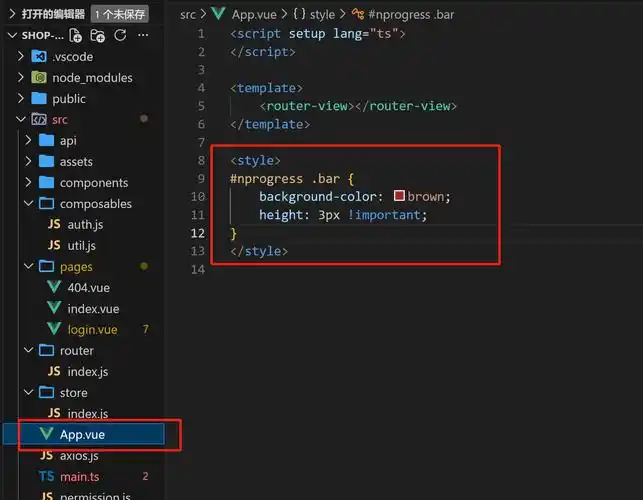Viewport: 643px width, 500px height.
Task: Click the Vue icon beside App.vue in tree
Action: tap(47, 434)
